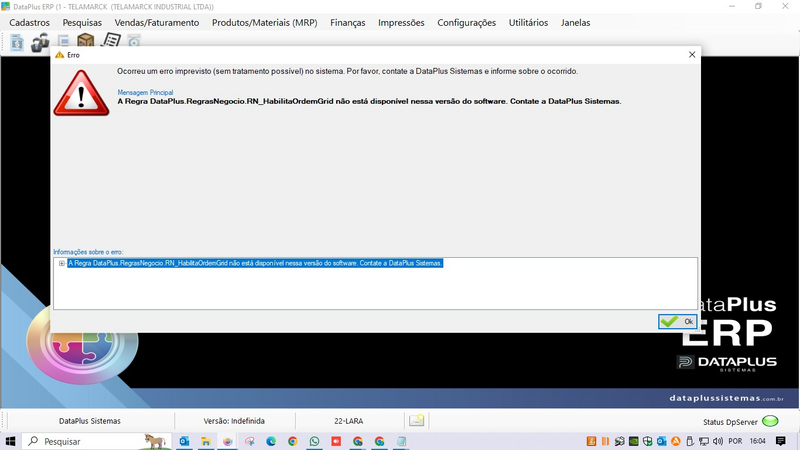The image size is (800, 450).
Task: Click the Outlook tray icon
Action: click(x=662, y=441)
